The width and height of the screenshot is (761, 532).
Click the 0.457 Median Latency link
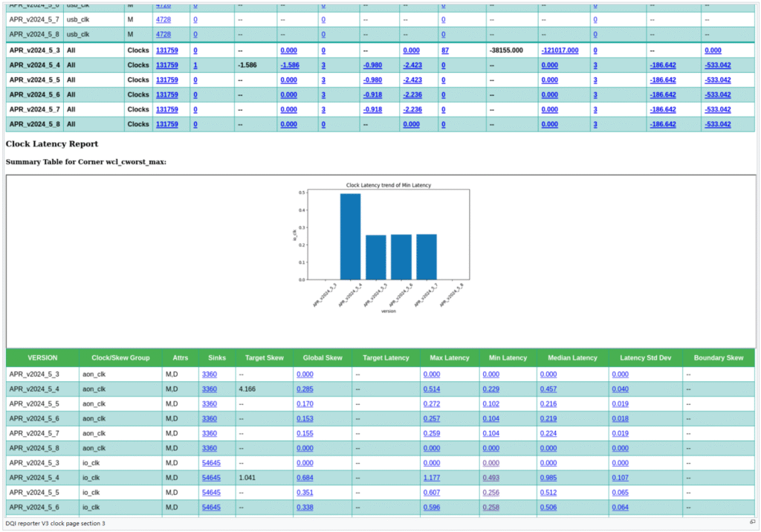tap(548, 389)
